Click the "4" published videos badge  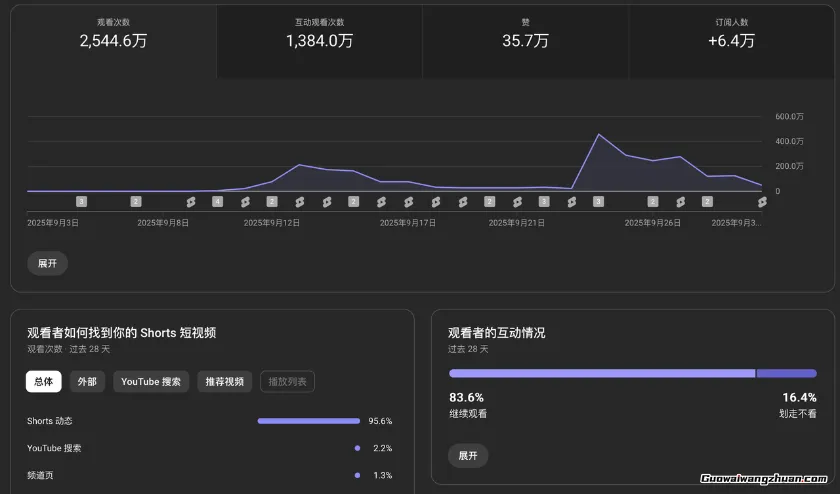217,201
